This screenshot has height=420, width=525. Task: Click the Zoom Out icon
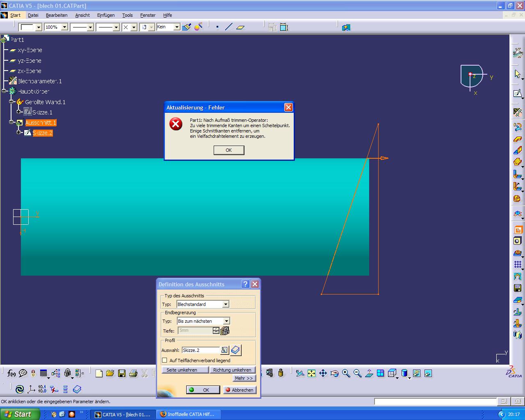[x=358, y=373]
